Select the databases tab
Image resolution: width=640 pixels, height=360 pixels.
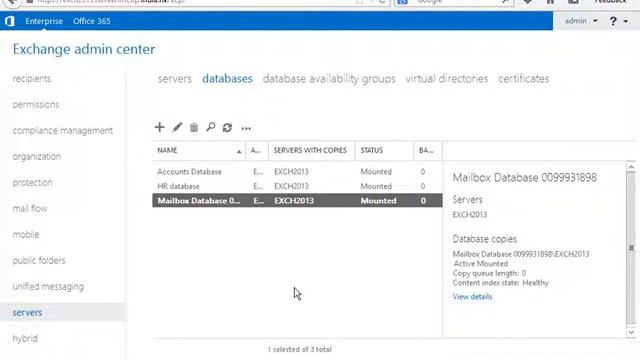(x=227, y=79)
